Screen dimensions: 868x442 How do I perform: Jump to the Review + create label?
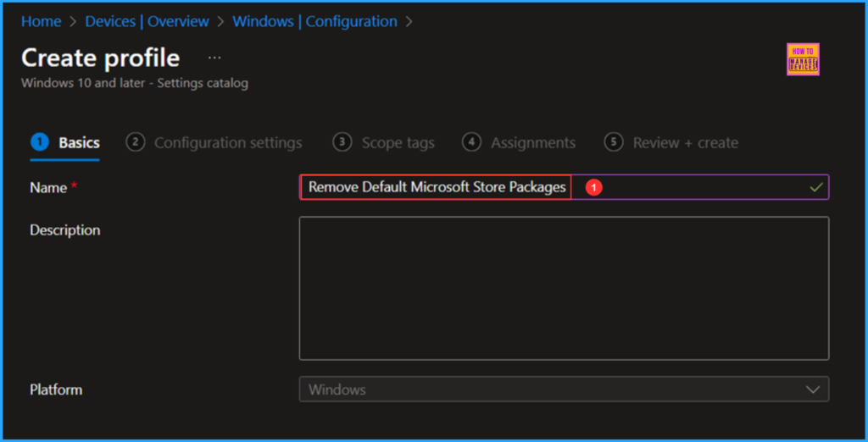tap(685, 143)
